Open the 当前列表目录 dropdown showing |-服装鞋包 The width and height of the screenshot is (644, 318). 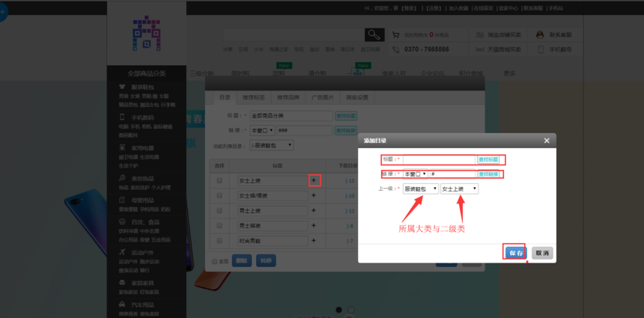(272, 145)
